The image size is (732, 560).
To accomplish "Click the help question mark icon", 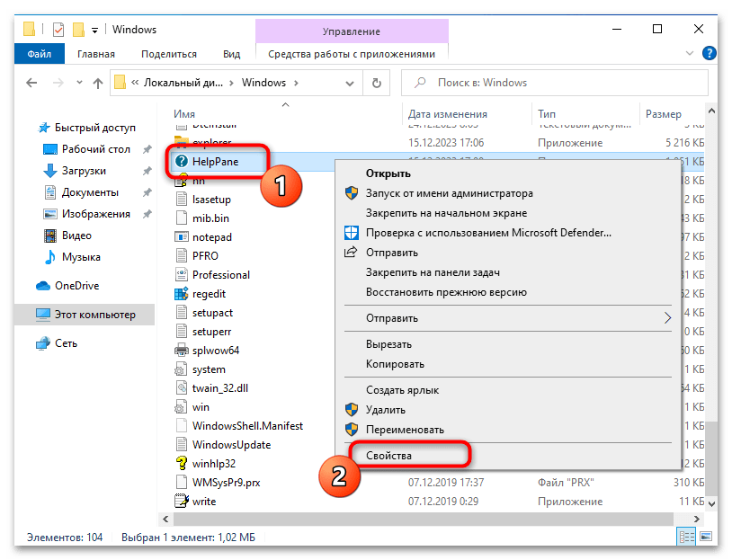I will 710,54.
